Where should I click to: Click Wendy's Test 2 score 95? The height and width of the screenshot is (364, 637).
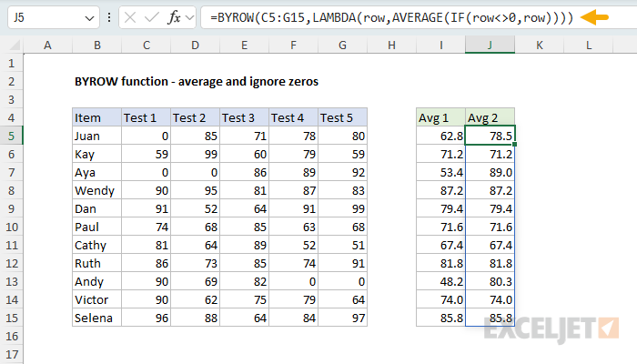tap(196, 190)
